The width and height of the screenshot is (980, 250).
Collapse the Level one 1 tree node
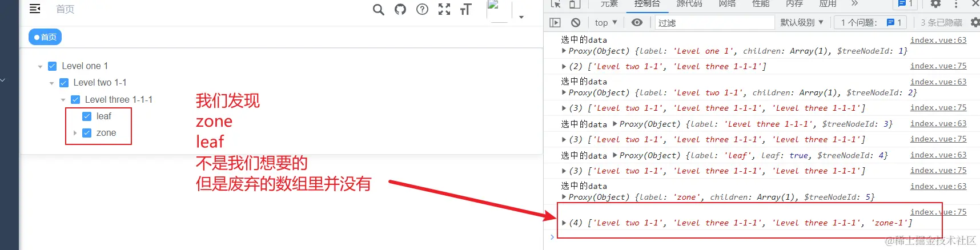click(40, 66)
